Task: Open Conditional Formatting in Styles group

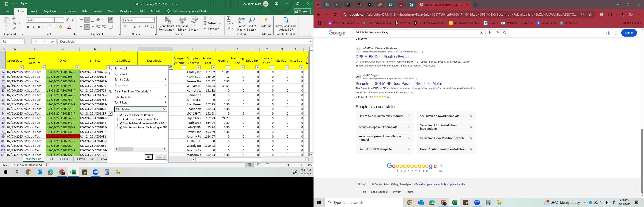Action: point(167,24)
